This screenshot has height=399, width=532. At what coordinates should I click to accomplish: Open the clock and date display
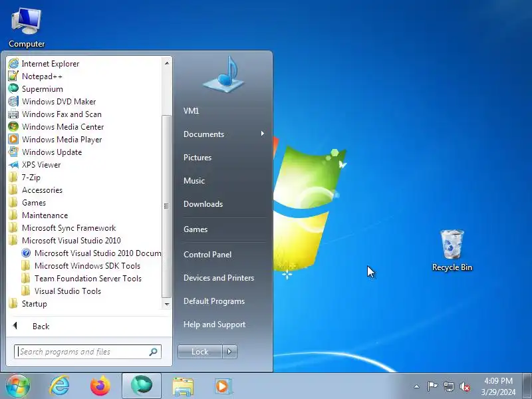tap(498, 386)
